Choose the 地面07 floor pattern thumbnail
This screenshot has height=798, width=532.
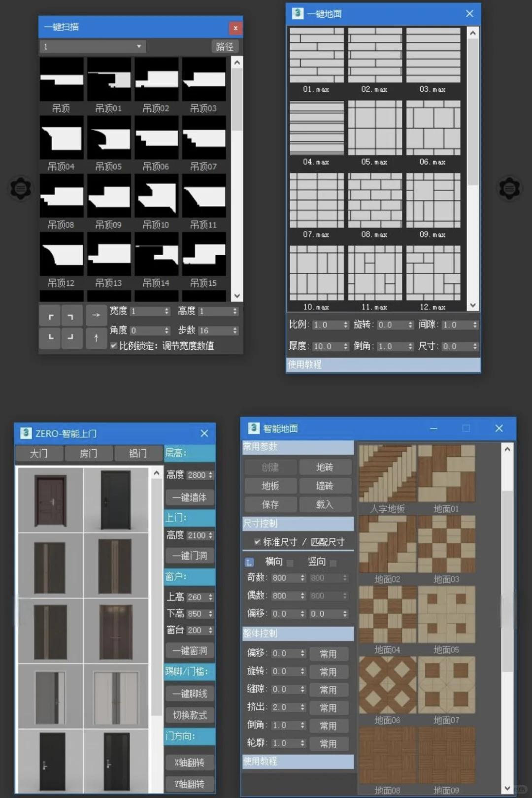click(446, 685)
